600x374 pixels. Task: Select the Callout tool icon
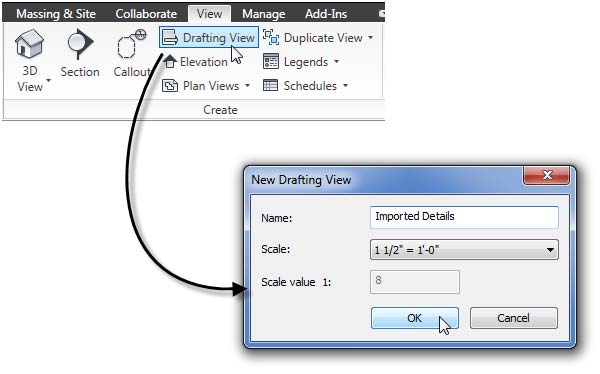tap(131, 44)
